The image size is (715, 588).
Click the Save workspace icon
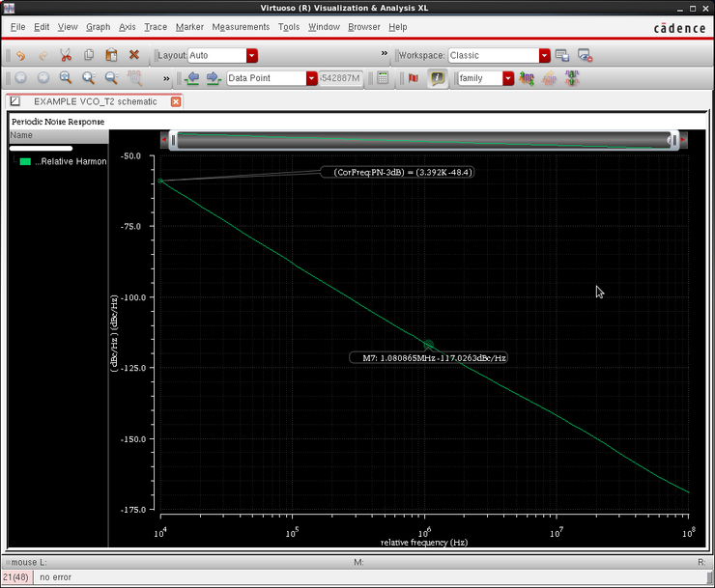coord(562,56)
